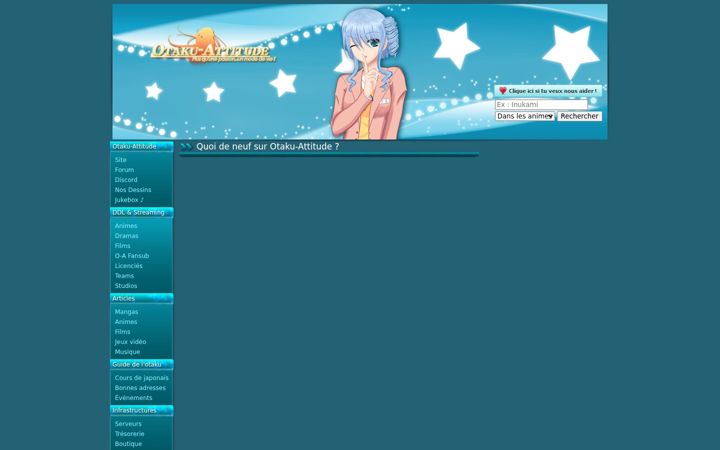Open Cours de japonais link
Image resolution: width=720 pixels, height=450 pixels.
141,378
